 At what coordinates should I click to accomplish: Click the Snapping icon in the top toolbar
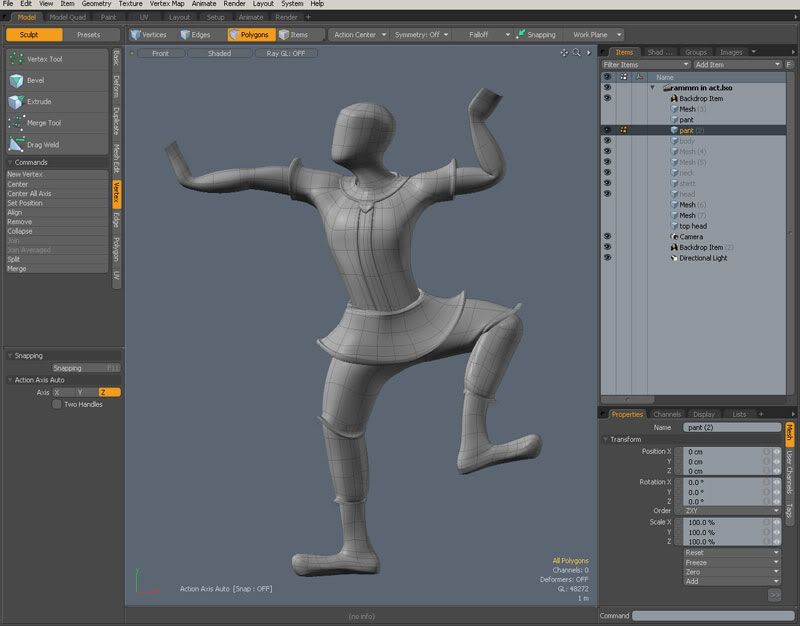[520, 34]
